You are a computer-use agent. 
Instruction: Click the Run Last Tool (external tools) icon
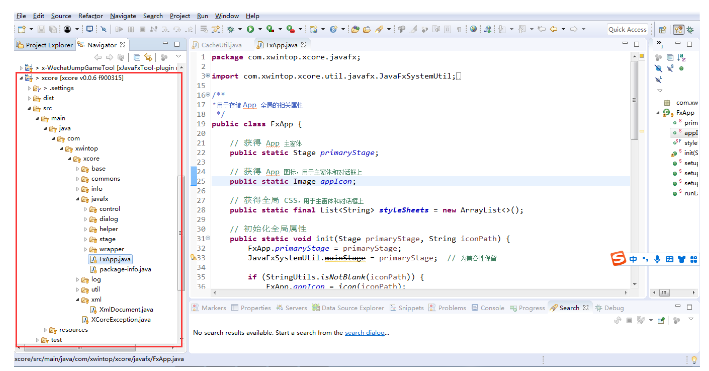click(290, 29)
